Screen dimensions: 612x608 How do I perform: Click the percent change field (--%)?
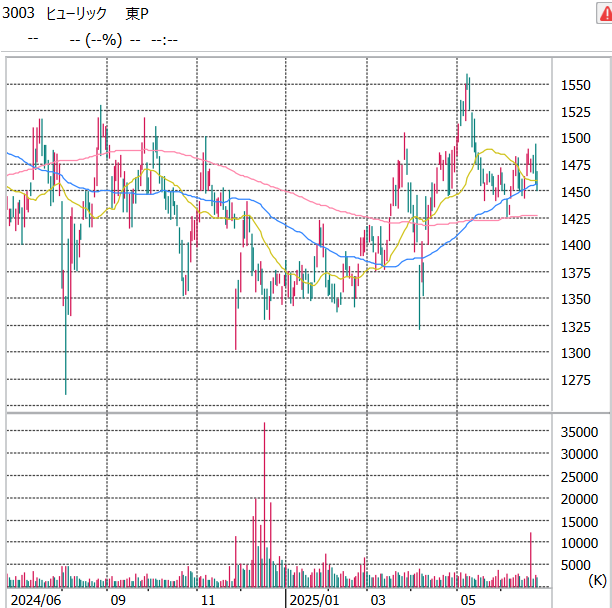(103, 39)
